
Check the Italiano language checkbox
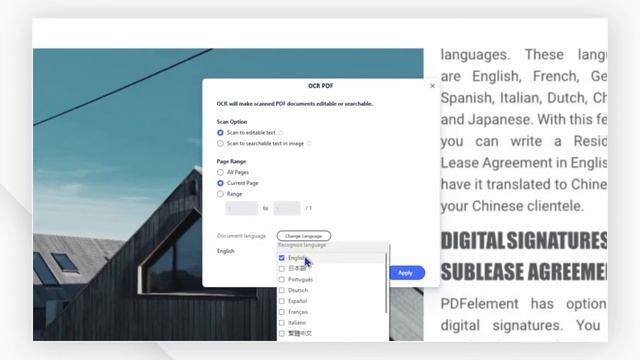pyautogui.click(x=282, y=323)
